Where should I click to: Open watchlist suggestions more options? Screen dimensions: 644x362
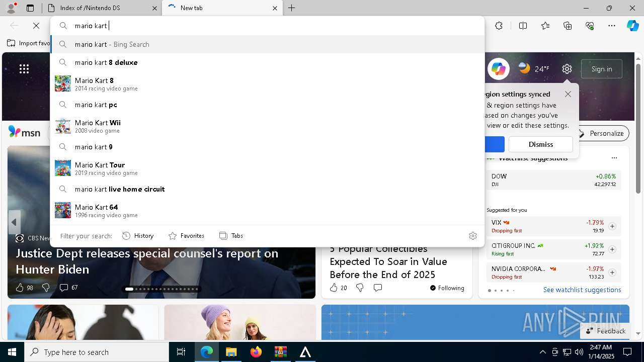coord(614,158)
